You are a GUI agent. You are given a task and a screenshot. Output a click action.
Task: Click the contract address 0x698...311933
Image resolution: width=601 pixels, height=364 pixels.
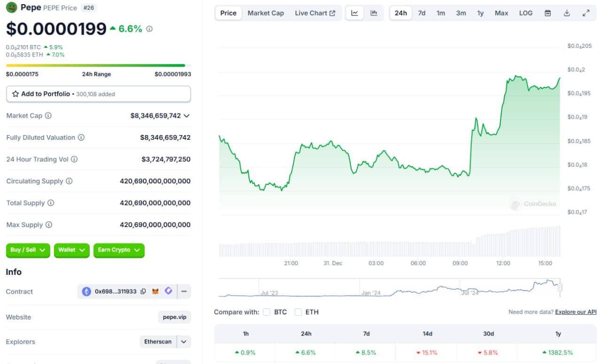tap(116, 292)
